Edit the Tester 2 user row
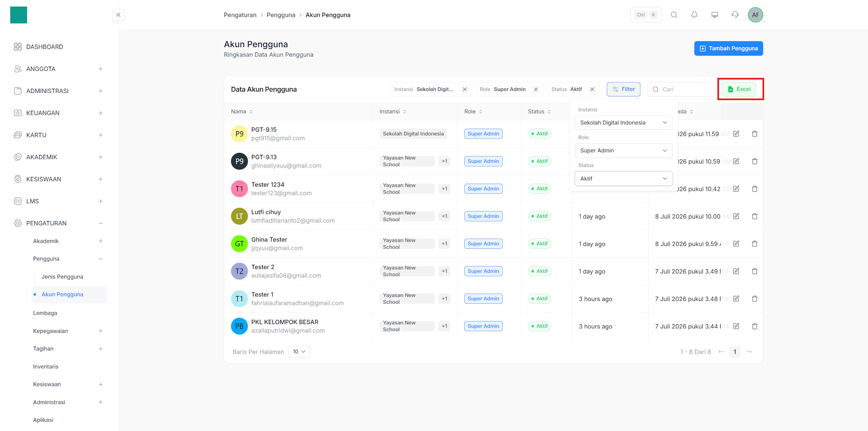 click(x=736, y=271)
